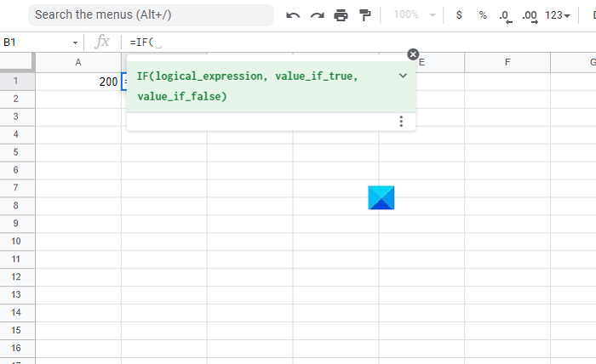
Task: Increase decimal places button
Action: point(530,16)
